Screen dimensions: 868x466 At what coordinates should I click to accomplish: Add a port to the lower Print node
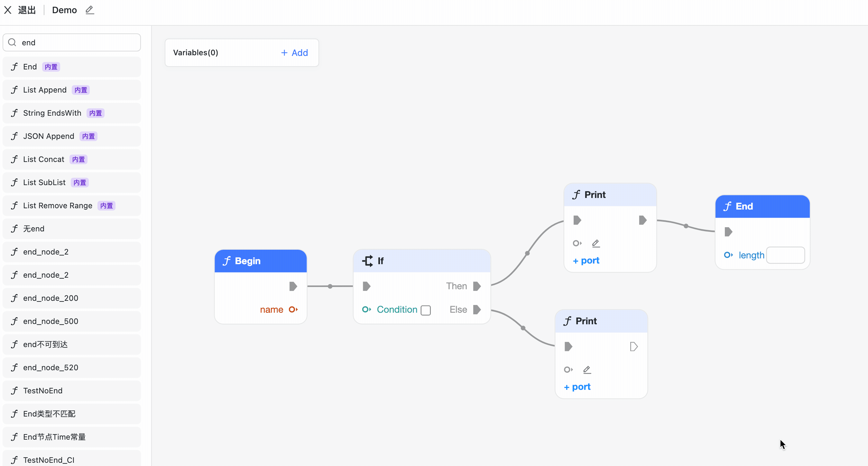[577, 387]
